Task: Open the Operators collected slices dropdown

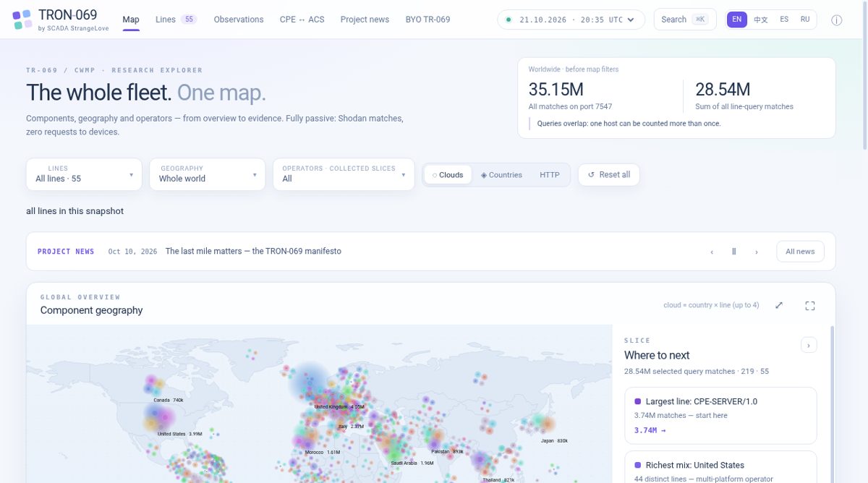Action: pyautogui.click(x=344, y=174)
